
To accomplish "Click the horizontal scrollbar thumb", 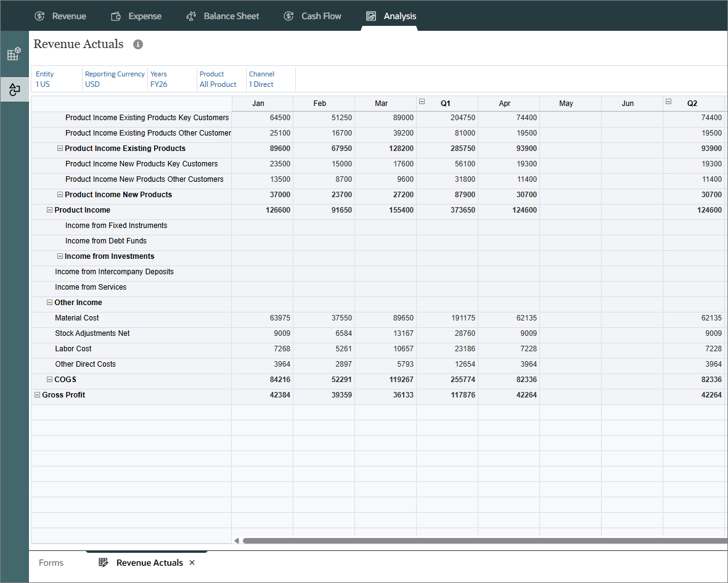I will coord(485,540).
